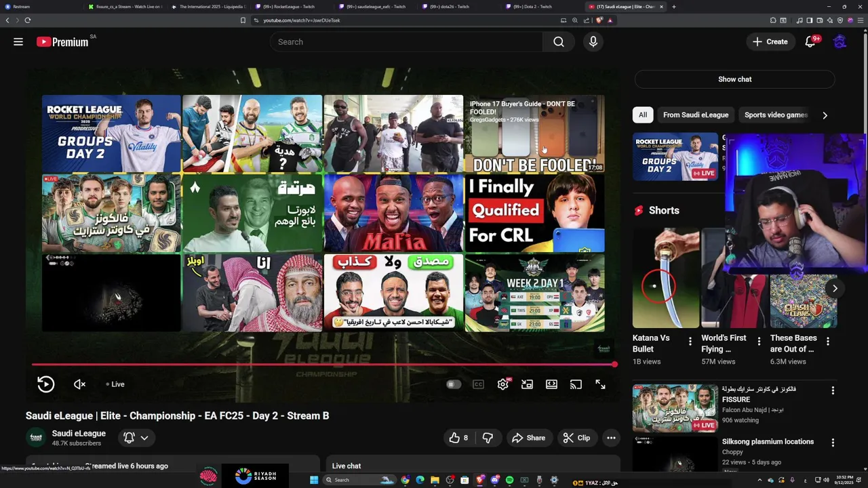Seek using the red video progress bar

point(323,365)
